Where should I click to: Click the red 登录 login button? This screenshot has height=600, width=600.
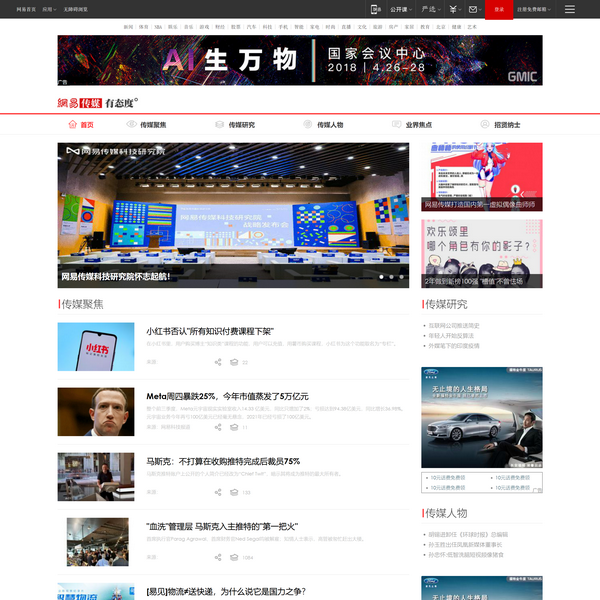(x=499, y=9)
